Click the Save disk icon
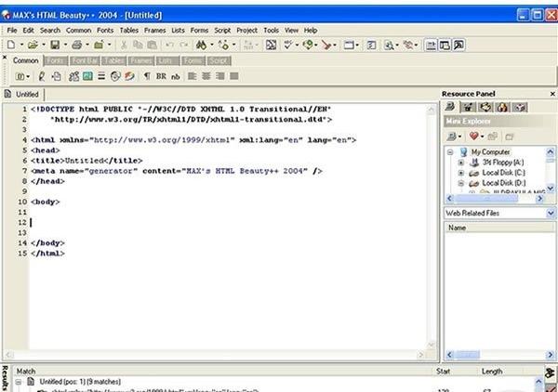 tap(55, 45)
